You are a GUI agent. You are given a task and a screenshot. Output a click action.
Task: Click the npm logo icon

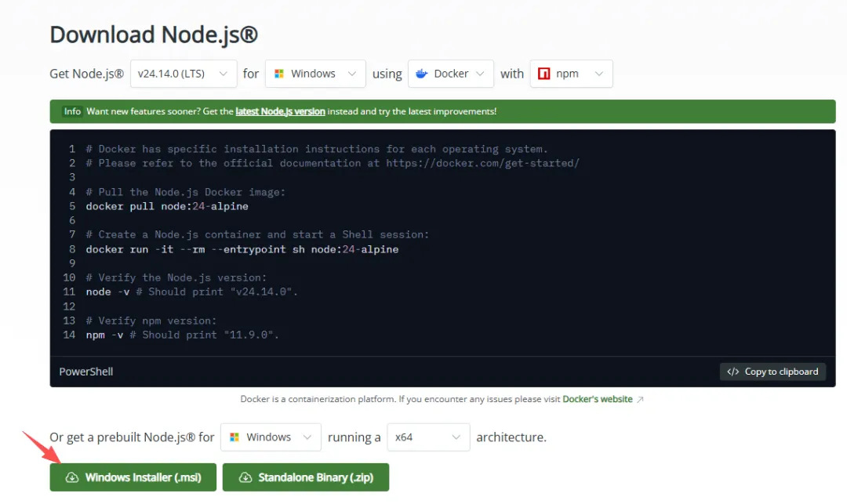click(544, 74)
